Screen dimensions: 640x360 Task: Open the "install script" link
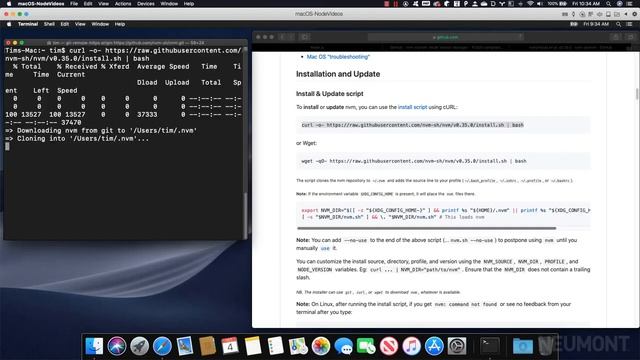[x=412, y=107]
